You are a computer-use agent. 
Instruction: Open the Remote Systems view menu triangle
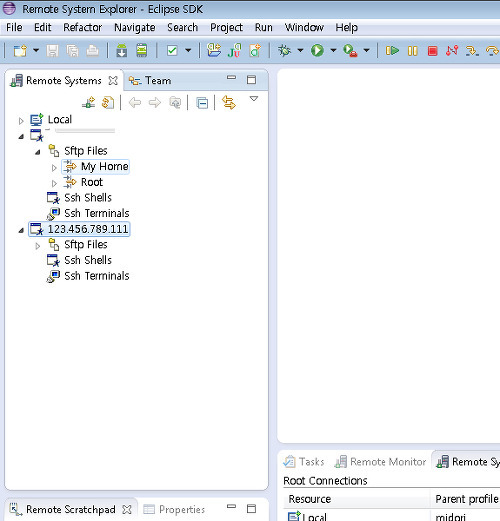click(x=254, y=99)
